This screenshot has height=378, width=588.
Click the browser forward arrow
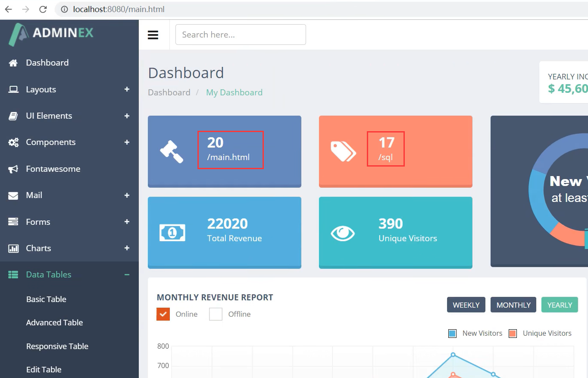click(x=25, y=9)
